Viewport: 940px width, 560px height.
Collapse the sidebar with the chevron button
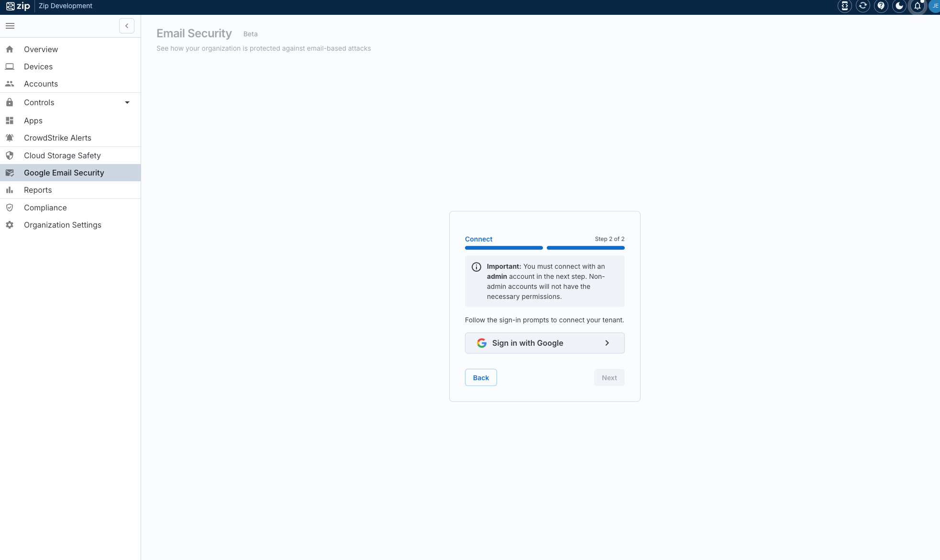[x=127, y=26]
